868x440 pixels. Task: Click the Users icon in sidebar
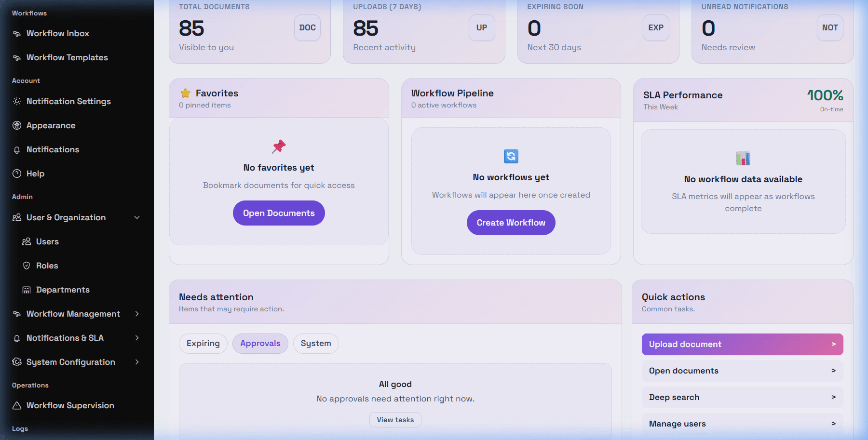click(x=27, y=241)
